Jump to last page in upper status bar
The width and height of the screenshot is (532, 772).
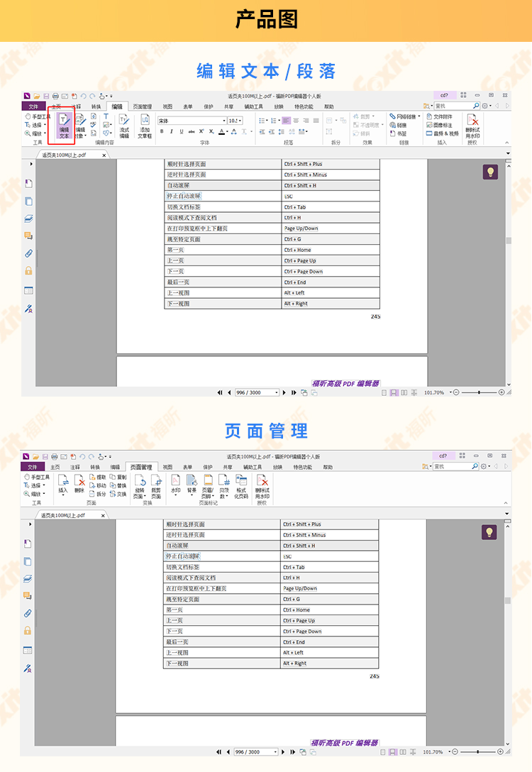pyautogui.click(x=294, y=392)
